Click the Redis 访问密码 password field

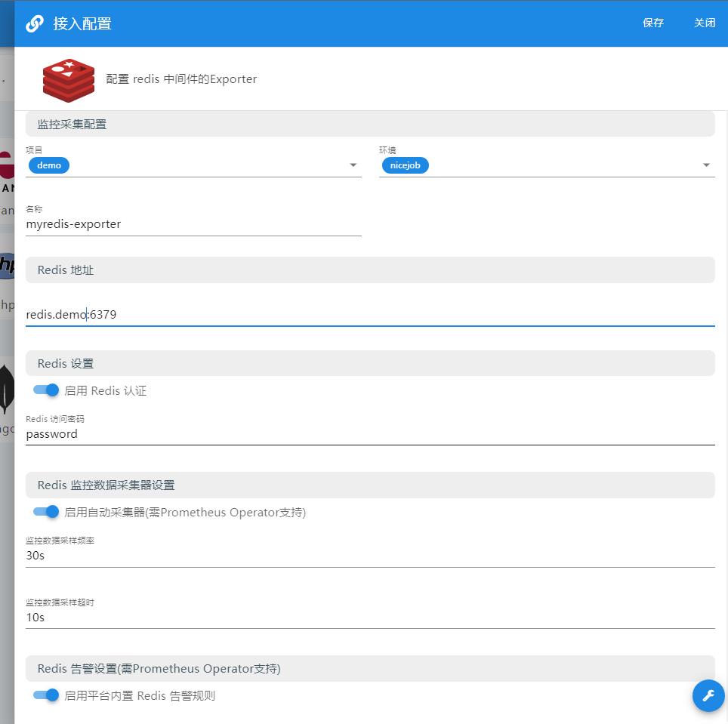pos(370,434)
